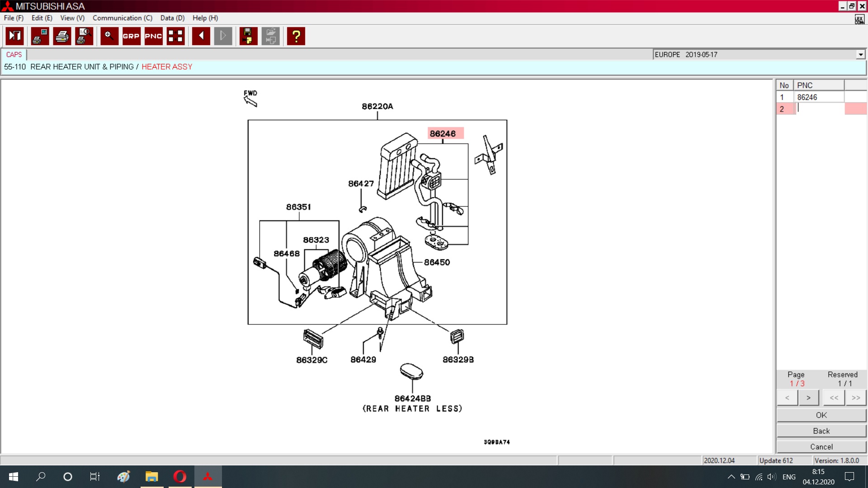
Task: Click the printer icon in toolbar
Action: coord(62,36)
